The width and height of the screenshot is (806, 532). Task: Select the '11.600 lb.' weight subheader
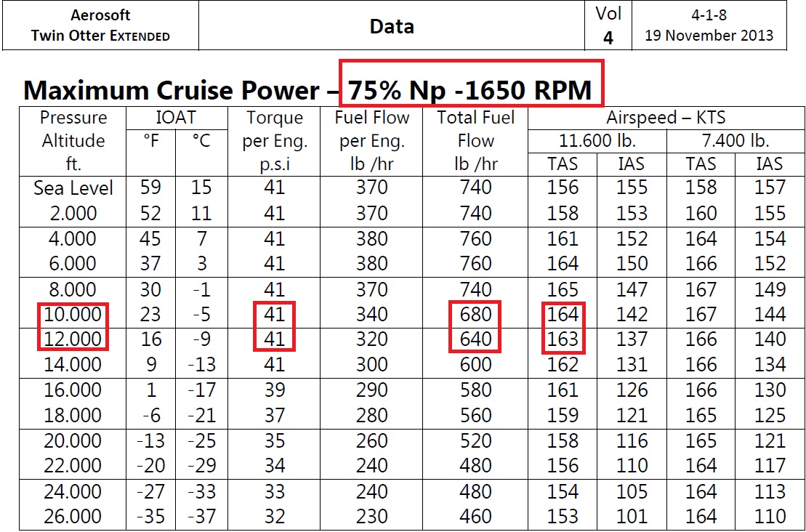point(597,141)
